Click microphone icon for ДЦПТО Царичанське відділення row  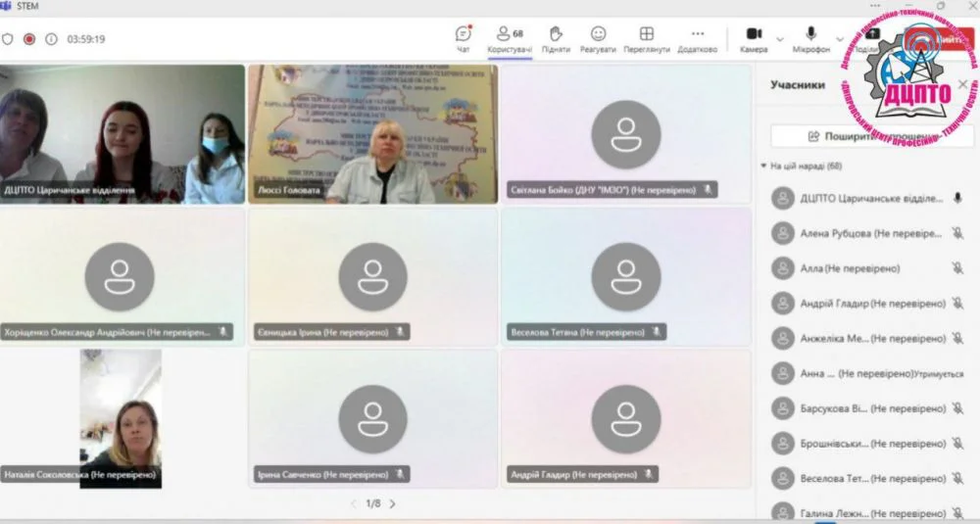(956, 199)
